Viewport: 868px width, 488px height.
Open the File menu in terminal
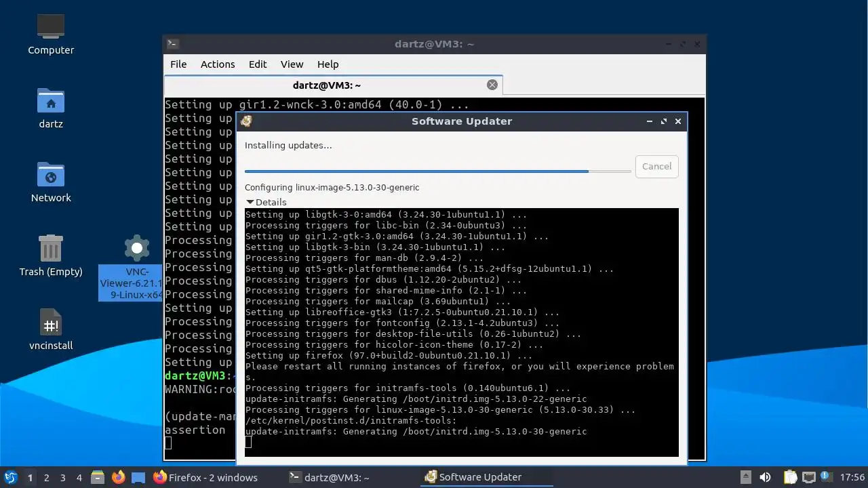178,64
